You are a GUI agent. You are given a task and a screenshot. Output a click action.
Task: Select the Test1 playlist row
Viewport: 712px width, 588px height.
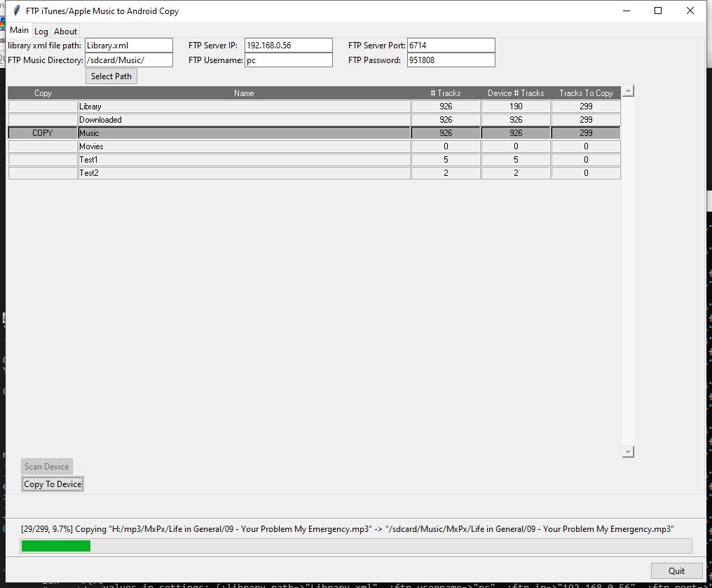(245, 159)
